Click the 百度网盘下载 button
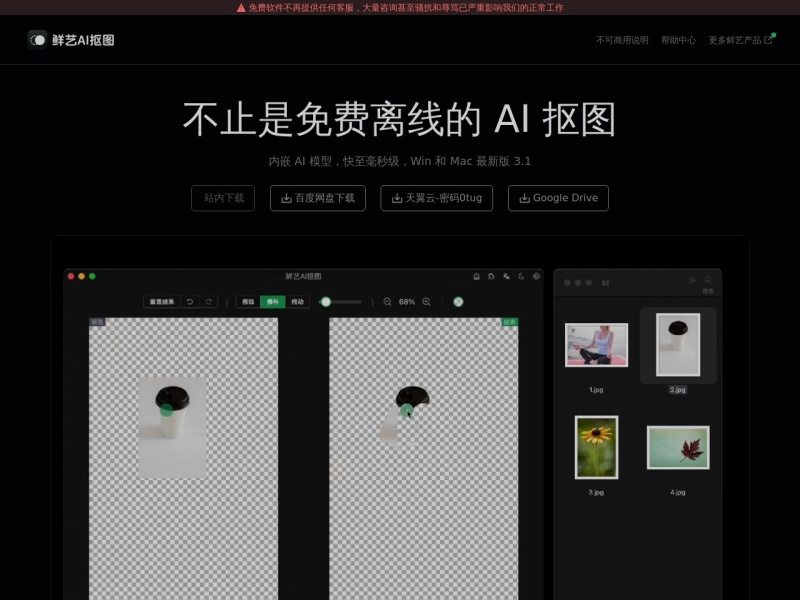 pos(317,198)
